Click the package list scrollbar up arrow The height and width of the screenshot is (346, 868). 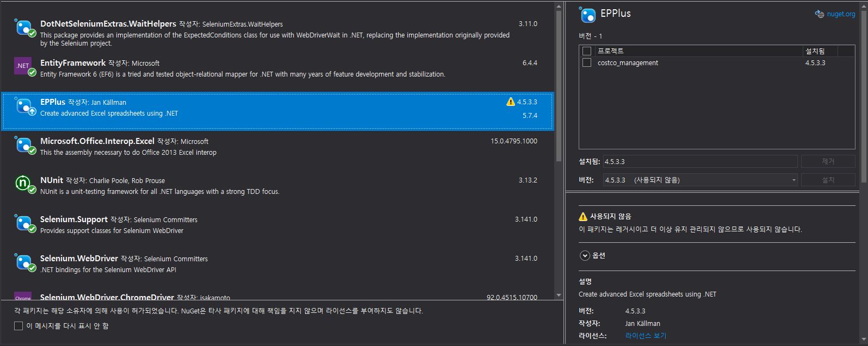559,5
